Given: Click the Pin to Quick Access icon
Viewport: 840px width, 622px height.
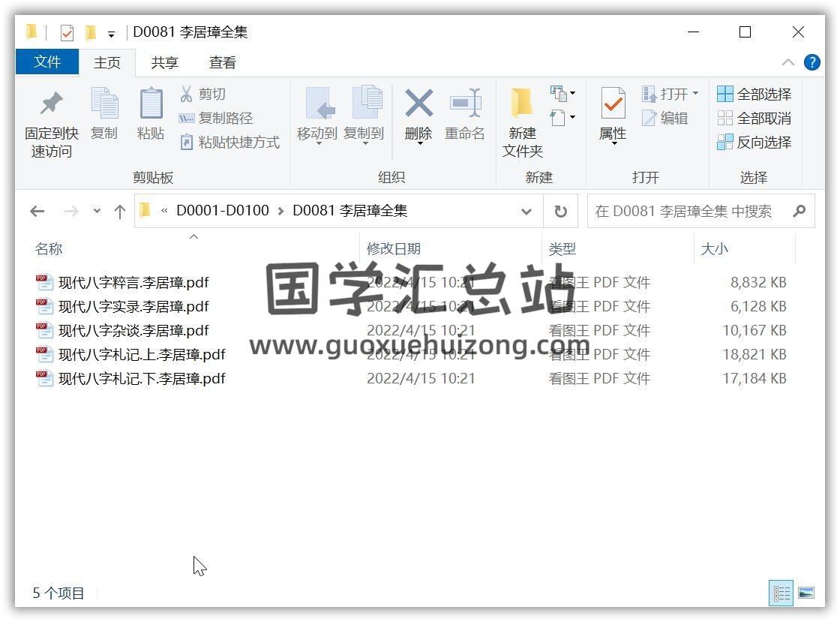Looking at the screenshot, I should coord(52,104).
